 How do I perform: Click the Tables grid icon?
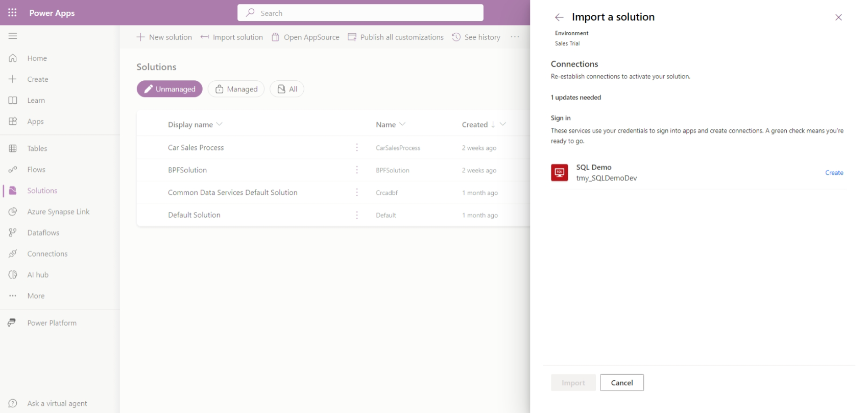[13, 148]
